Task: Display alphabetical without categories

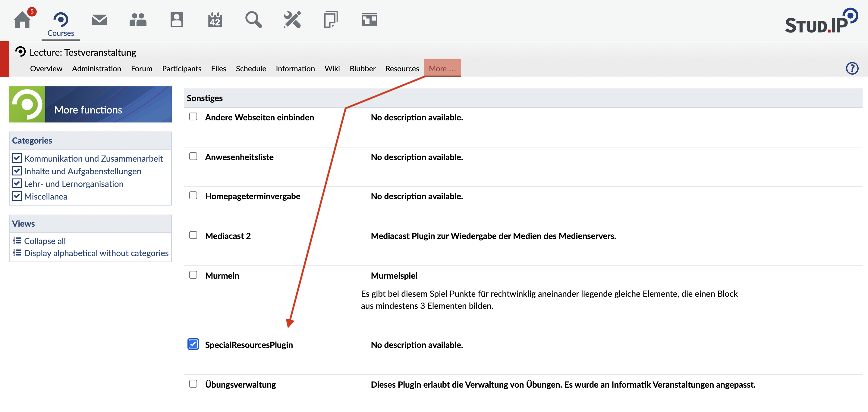Action: click(x=96, y=253)
